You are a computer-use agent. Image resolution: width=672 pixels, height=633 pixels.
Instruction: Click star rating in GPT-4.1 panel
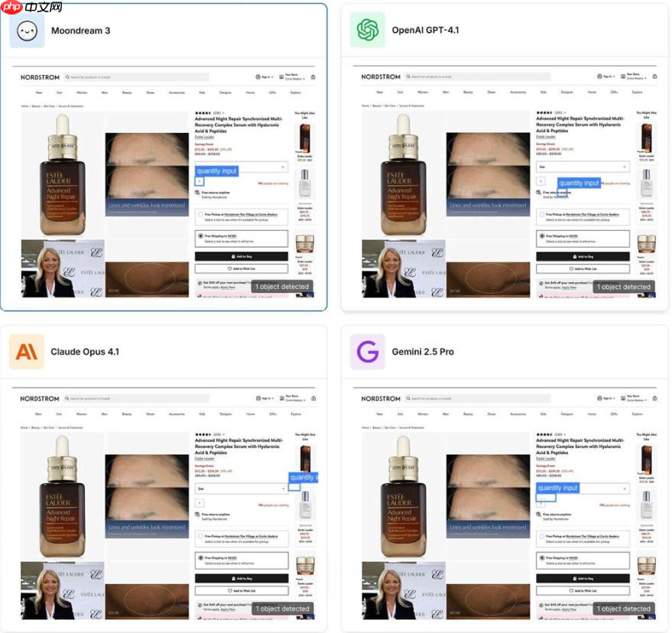click(x=544, y=112)
